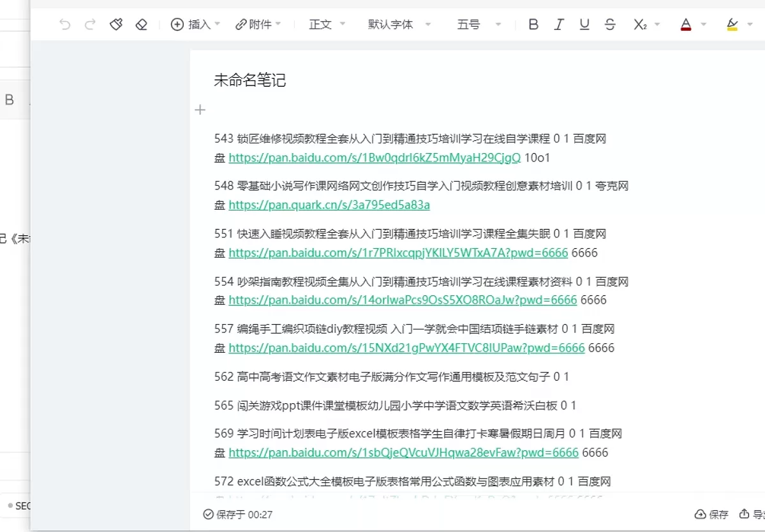Clear formatting with the eraser icon

tap(142, 24)
